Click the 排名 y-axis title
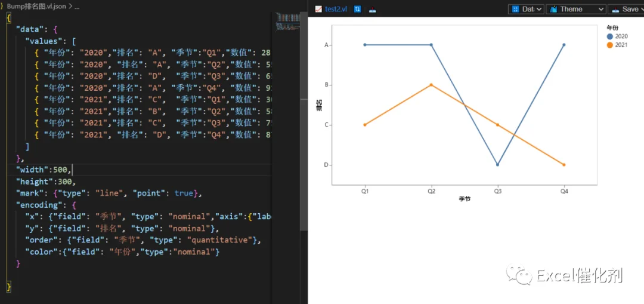Screen dimensions: 644x304 [x=318, y=105]
